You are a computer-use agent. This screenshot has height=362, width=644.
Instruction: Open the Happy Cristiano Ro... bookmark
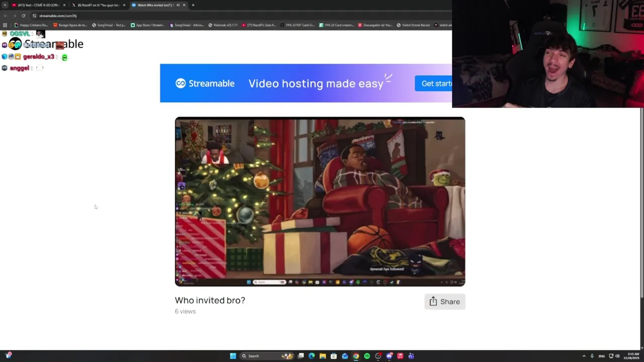(31, 25)
